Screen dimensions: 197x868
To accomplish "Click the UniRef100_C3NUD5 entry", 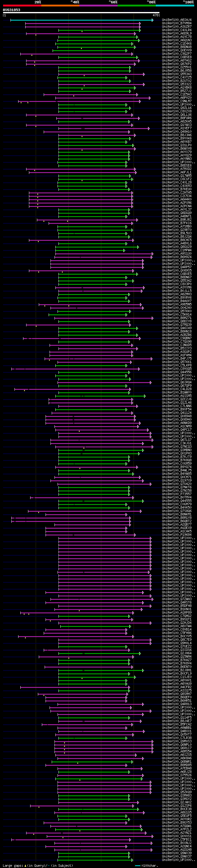I will 177,345.
